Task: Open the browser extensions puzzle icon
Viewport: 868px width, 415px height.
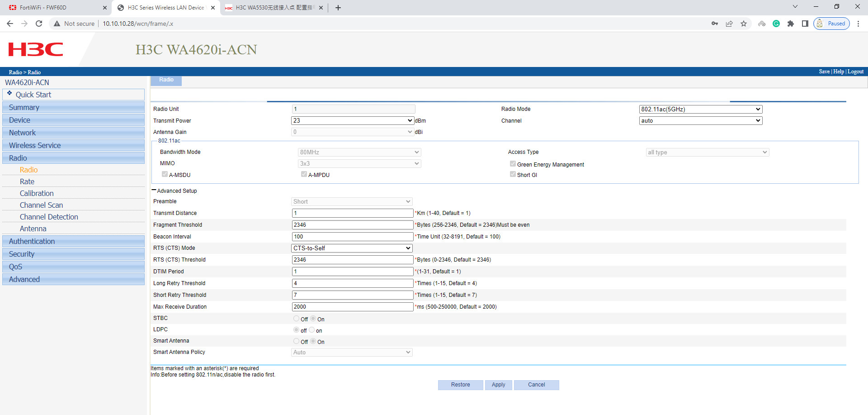Action: click(791, 24)
